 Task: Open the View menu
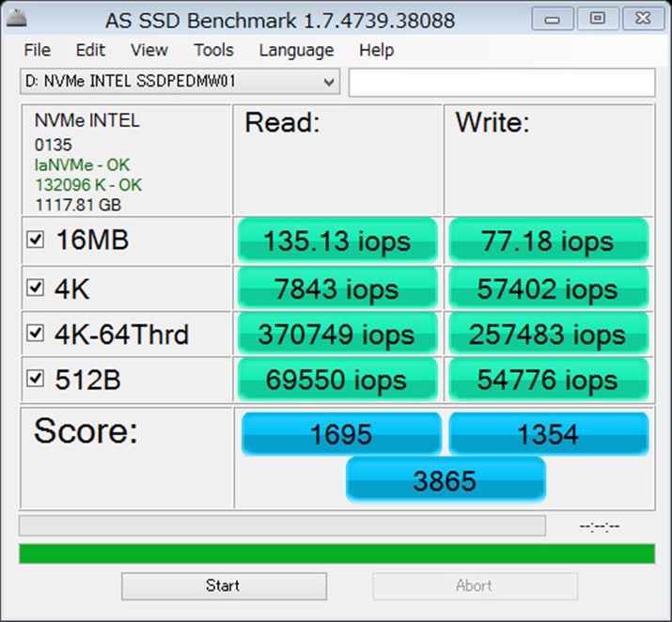pos(149,51)
